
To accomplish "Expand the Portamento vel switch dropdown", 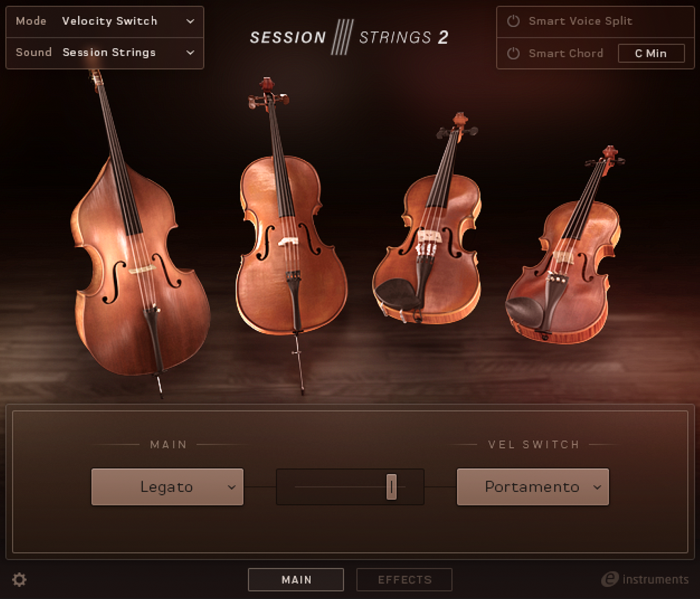I will (532, 487).
